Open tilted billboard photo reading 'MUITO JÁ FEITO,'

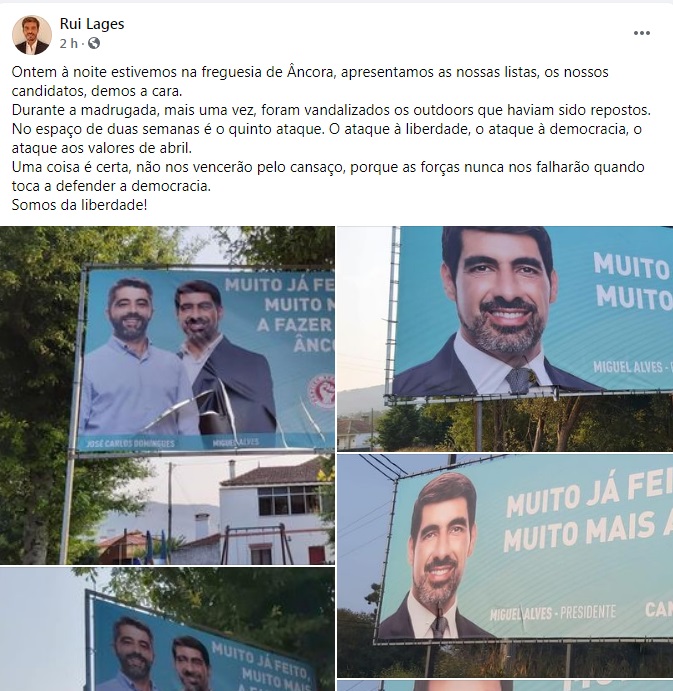[x=167, y=629]
